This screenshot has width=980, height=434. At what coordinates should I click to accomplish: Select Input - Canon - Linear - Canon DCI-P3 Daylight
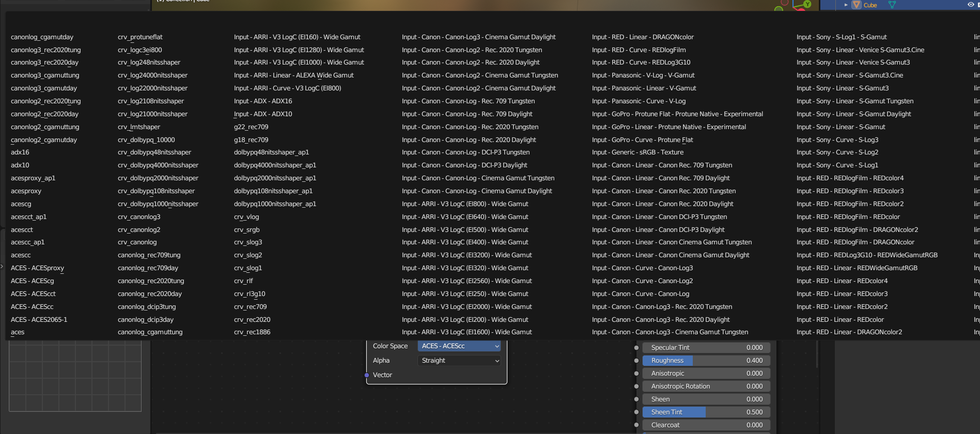pos(658,230)
